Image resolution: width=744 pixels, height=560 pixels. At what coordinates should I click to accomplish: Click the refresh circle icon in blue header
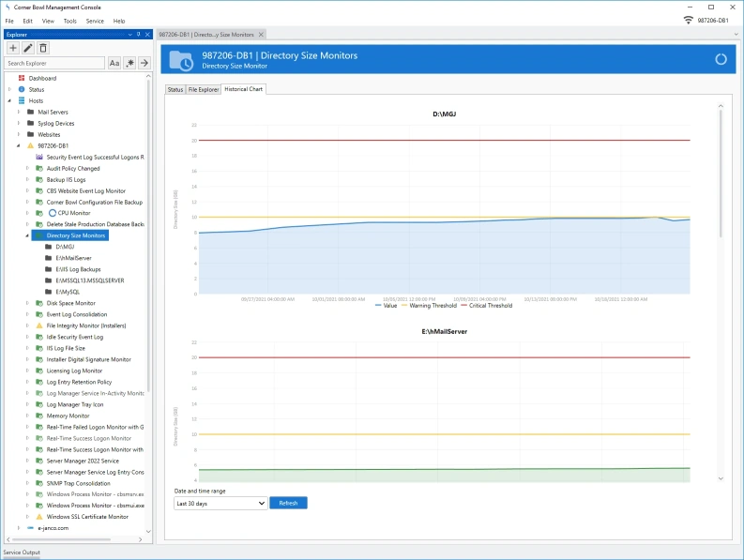tap(721, 59)
